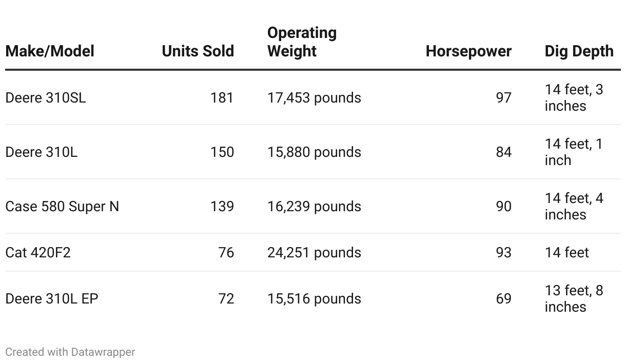Viewport: 626px width, 364px height.
Task: Click the Deere 310L model name
Action: coord(42,152)
